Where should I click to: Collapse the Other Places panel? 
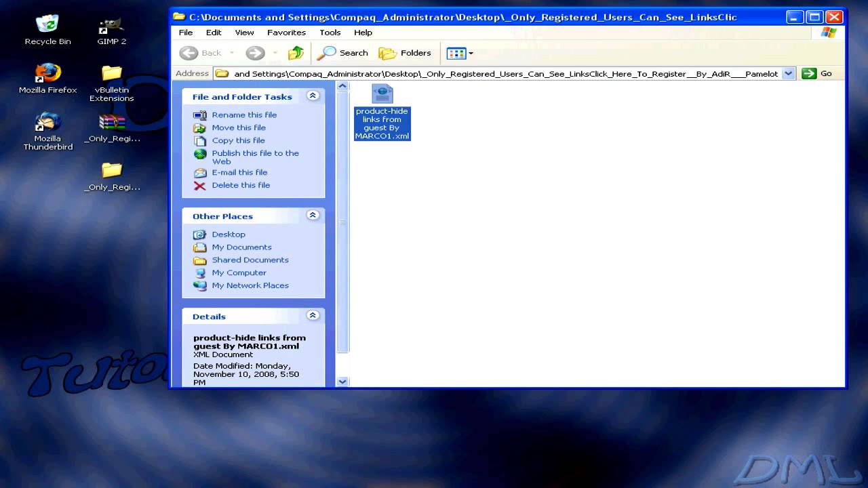pos(313,216)
